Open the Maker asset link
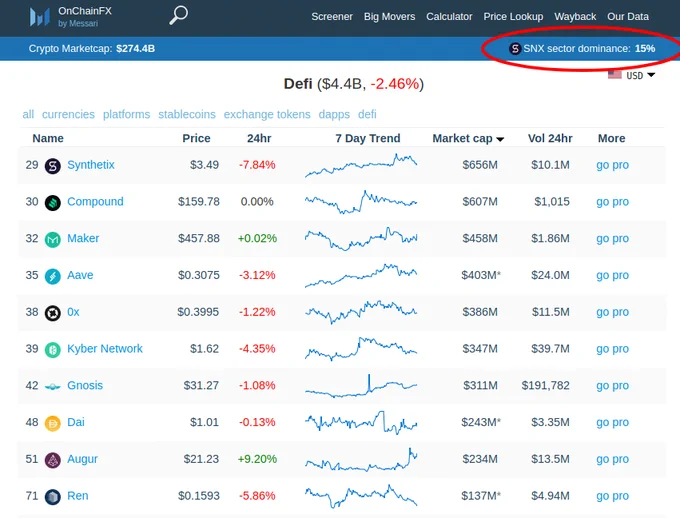The image size is (680, 518). [83, 238]
